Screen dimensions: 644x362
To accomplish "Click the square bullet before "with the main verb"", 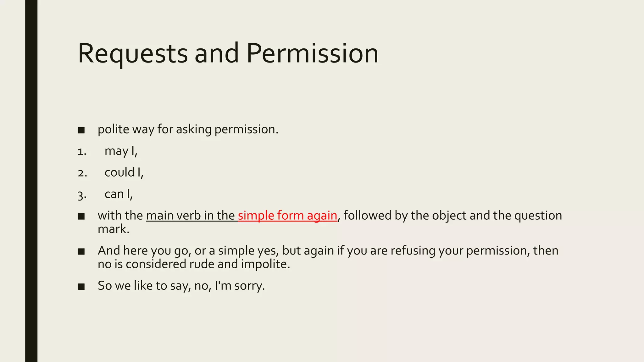I will tap(81, 217).
